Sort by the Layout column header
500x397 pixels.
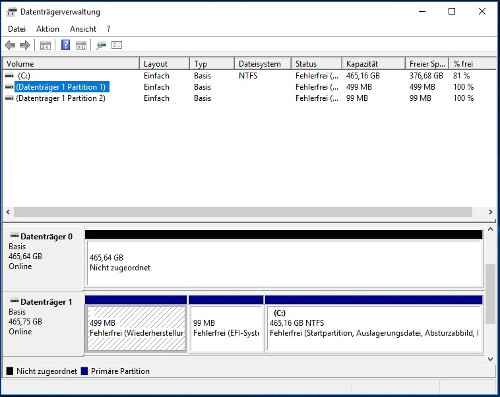coord(165,64)
